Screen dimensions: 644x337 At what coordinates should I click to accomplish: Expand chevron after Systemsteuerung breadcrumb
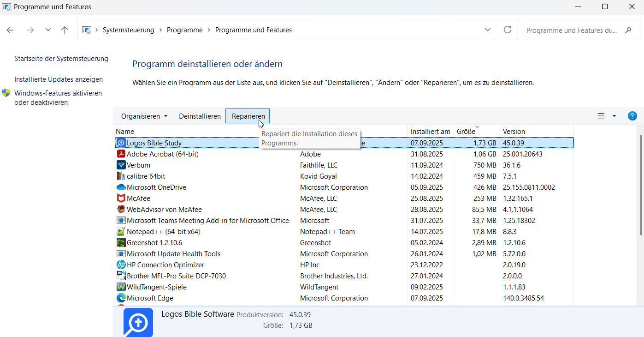pos(160,30)
